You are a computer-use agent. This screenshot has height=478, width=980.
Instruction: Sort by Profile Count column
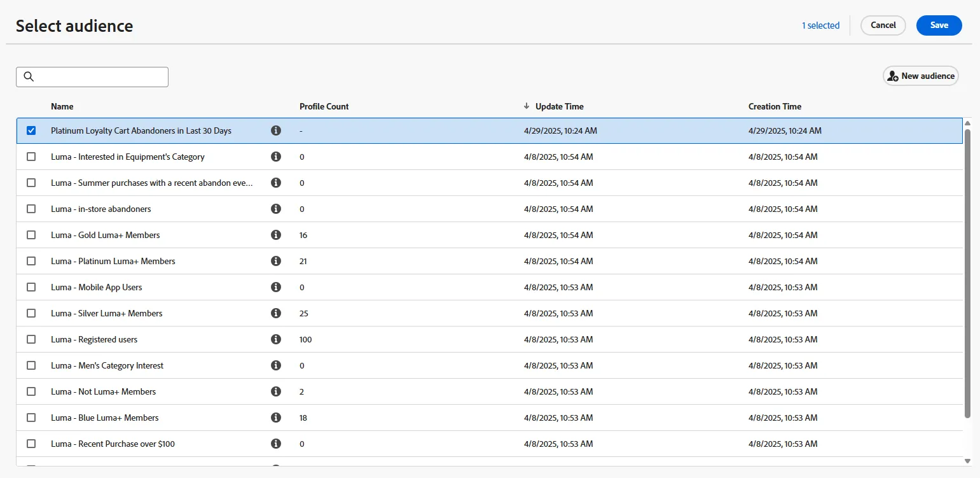click(x=324, y=106)
